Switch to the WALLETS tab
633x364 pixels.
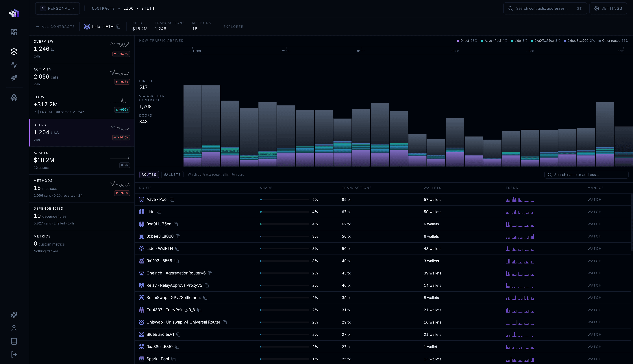pos(172,174)
